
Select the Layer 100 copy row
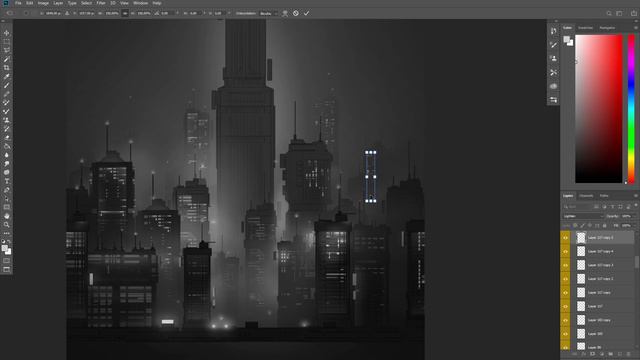598,320
